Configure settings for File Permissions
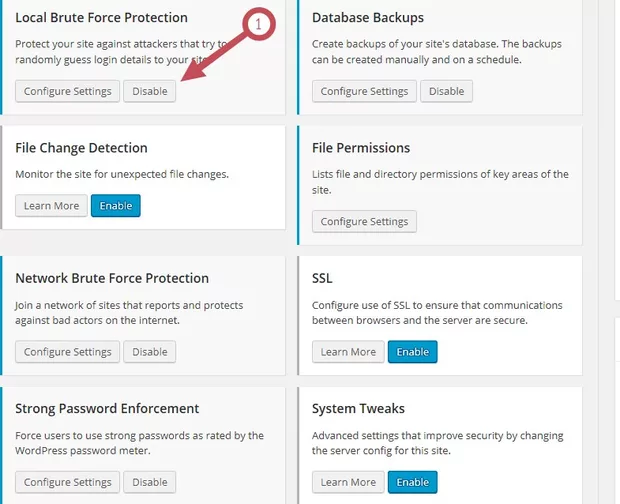This screenshot has width=620, height=504. click(x=364, y=221)
